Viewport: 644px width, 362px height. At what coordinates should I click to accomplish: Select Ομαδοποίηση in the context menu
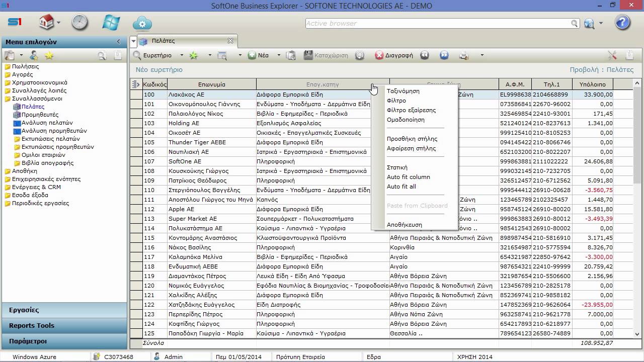click(406, 120)
